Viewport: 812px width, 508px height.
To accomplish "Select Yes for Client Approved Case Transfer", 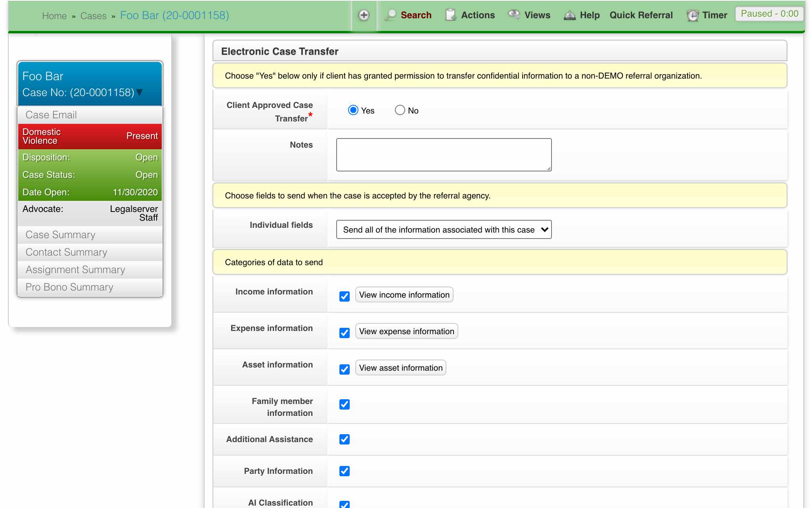I will point(353,110).
